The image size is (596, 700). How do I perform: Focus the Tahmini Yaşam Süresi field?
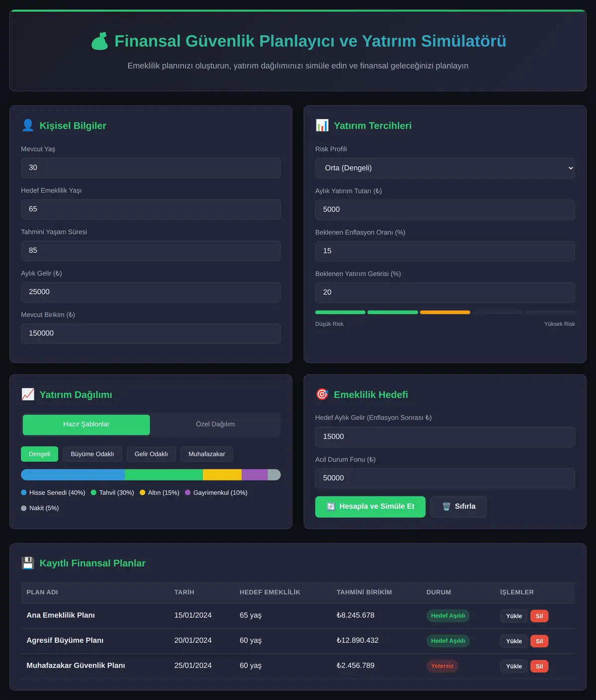tap(151, 251)
